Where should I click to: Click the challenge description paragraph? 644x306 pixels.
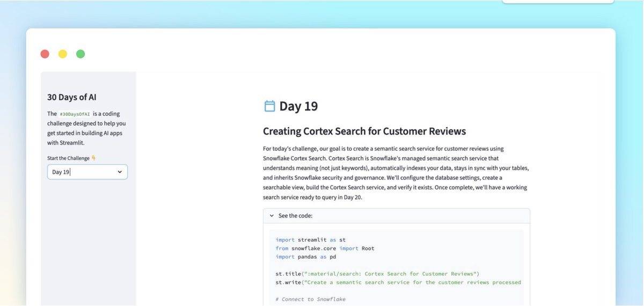coord(396,173)
